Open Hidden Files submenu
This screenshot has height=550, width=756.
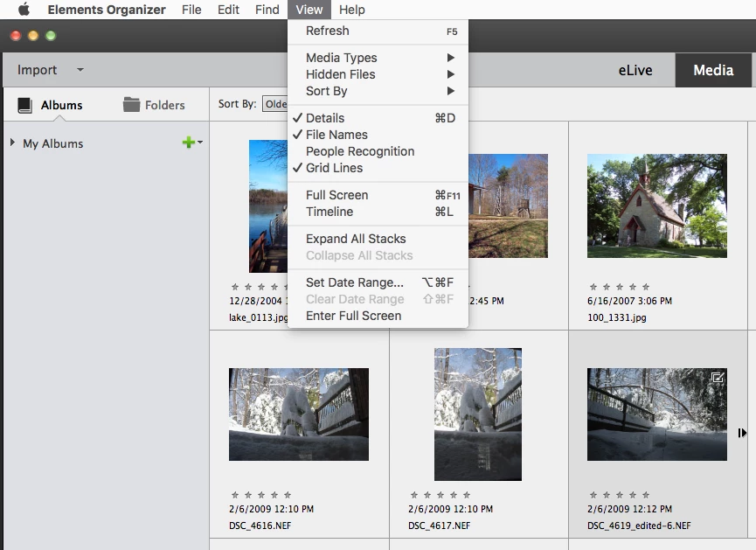378,74
